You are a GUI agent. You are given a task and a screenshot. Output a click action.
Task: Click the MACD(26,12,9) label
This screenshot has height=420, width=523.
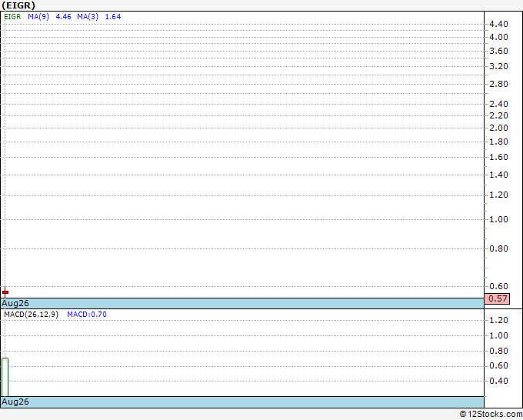[x=31, y=315]
